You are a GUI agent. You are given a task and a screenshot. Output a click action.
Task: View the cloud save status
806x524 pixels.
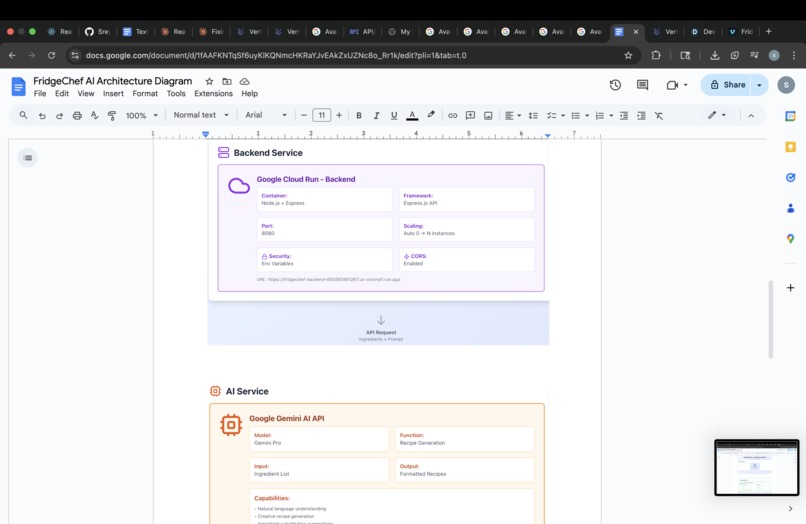pyautogui.click(x=245, y=81)
